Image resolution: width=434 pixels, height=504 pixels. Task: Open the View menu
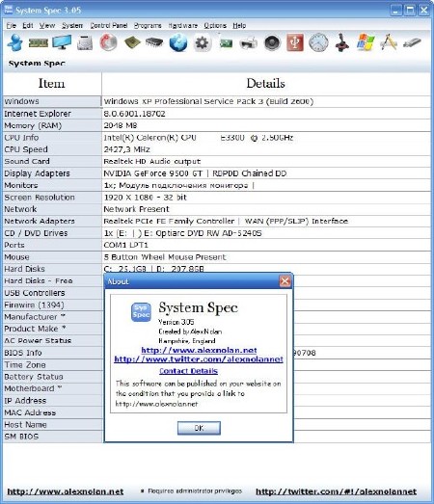47,25
